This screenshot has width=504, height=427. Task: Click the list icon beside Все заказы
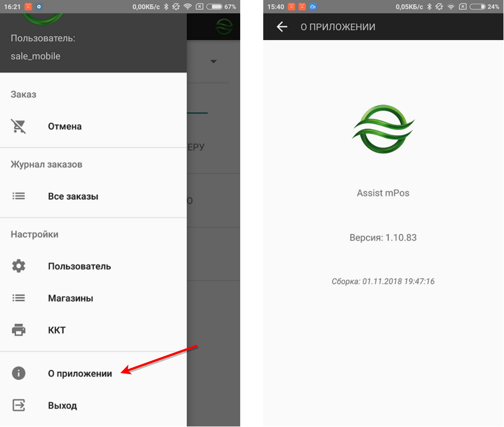(18, 196)
